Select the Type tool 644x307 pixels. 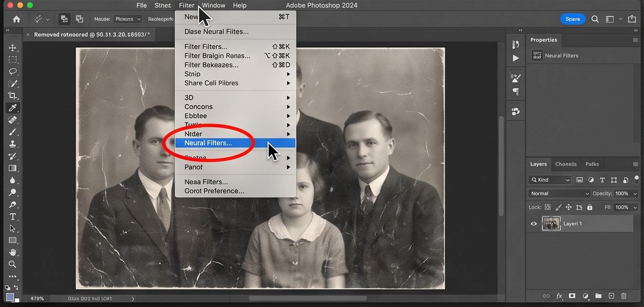pos(12,216)
